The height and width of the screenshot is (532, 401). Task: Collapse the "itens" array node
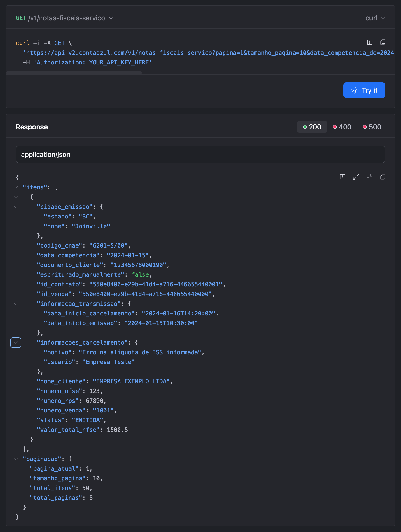(16, 187)
